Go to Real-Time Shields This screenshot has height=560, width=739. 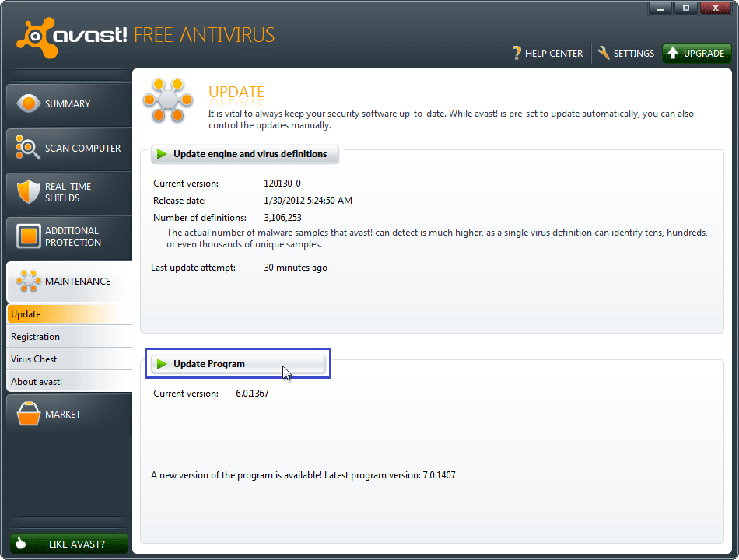pyautogui.click(x=69, y=192)
